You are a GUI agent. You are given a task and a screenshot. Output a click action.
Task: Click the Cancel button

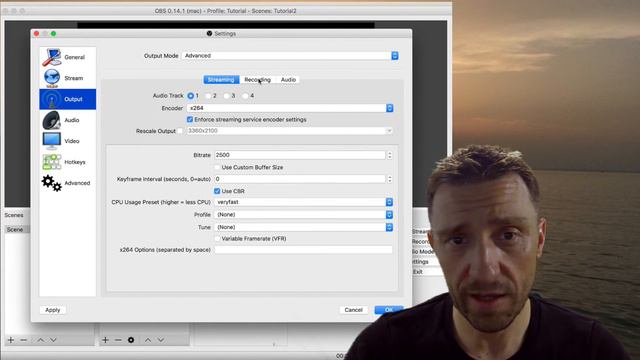pos(353,310)
